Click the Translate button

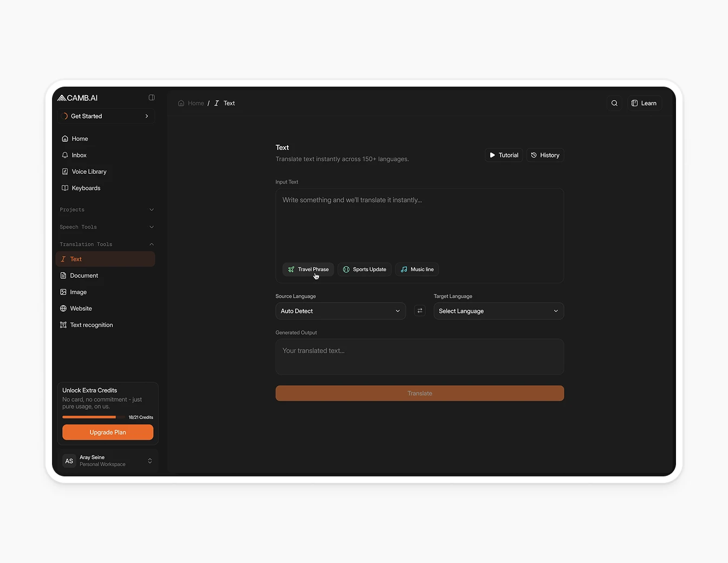pos(420,393)
